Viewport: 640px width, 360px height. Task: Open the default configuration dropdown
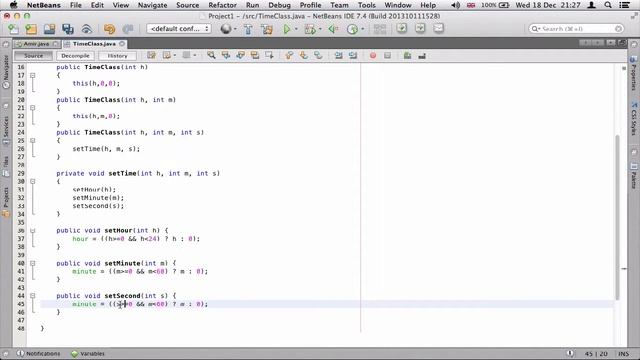[x=179, y=29]
